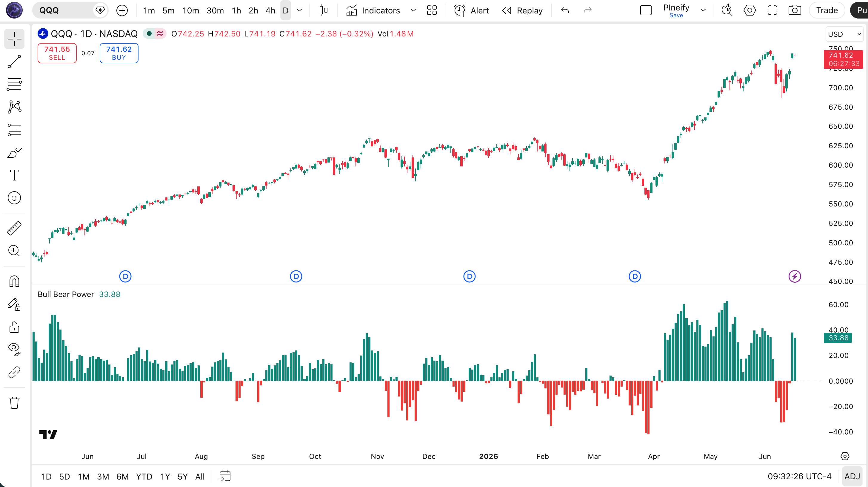The width and height of the screenshot is (868, 487).
Task: Set date range to 3M
Action: [x=103, y=476]
